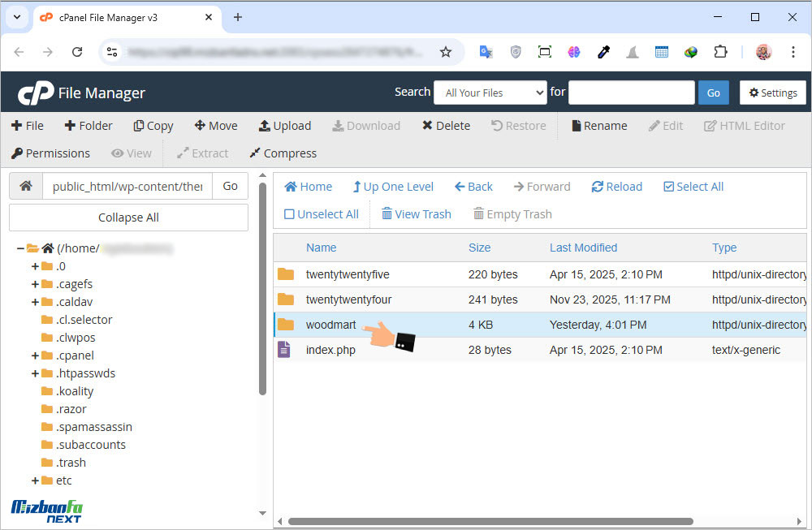Click the search text input field
This screenshot has height=530, width=812.
click(631, 93)
